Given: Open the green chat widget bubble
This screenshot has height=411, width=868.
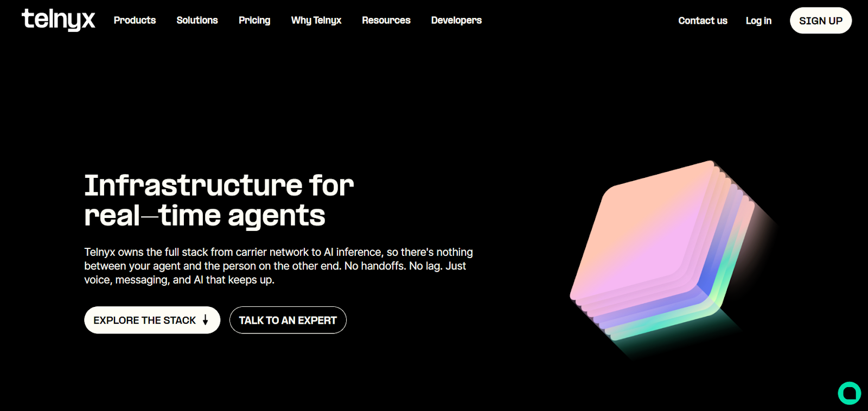Looking at the screenshot, I should coord(849,393).
